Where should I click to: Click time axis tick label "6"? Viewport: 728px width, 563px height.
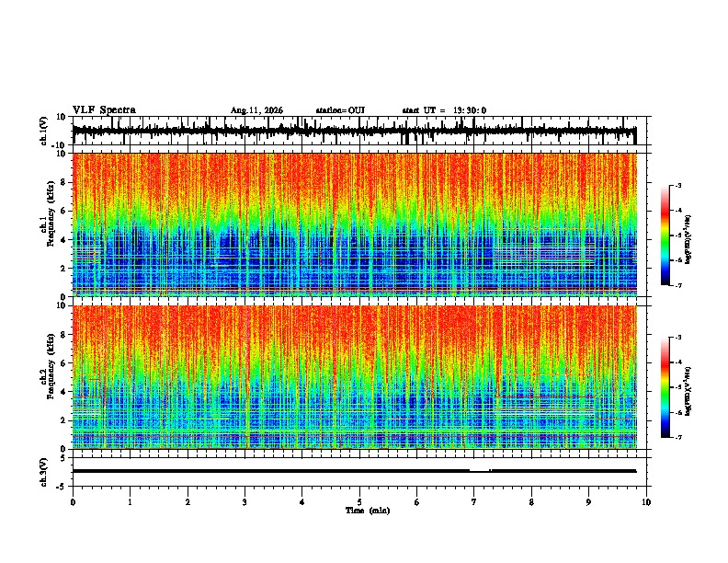click(417, 502)
